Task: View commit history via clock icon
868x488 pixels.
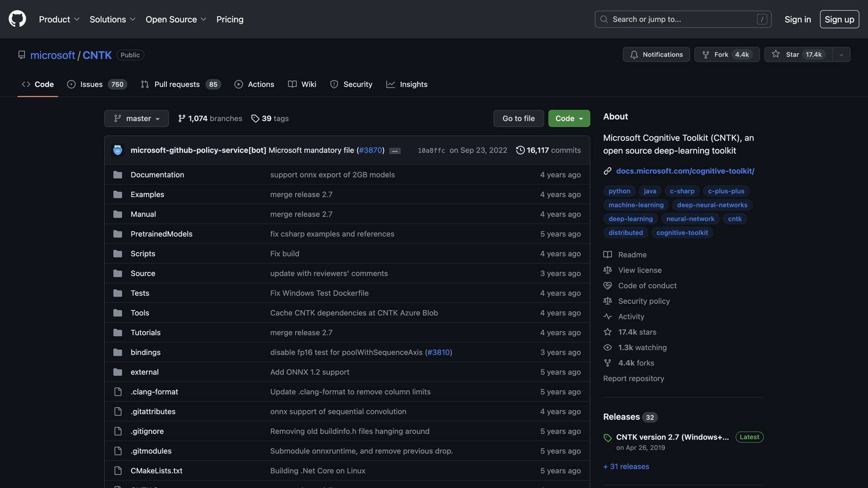Action: coord(520,150)
